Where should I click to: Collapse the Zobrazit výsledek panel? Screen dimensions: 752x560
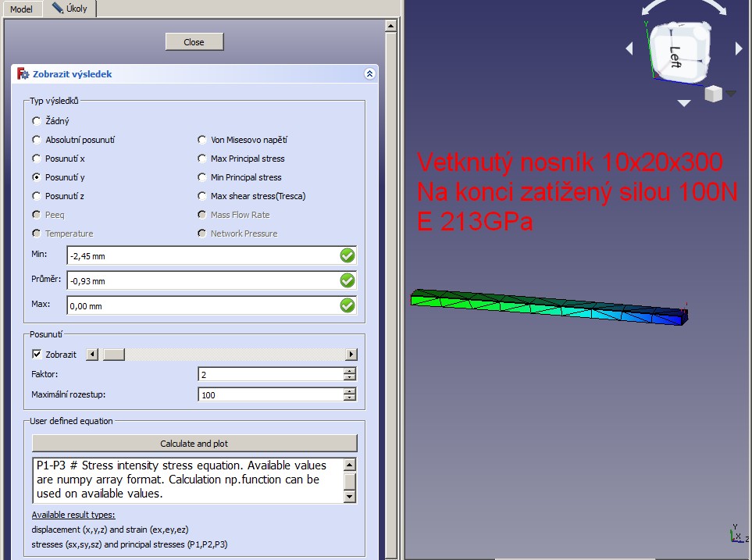pyautogui.click(x=369, y=74)
